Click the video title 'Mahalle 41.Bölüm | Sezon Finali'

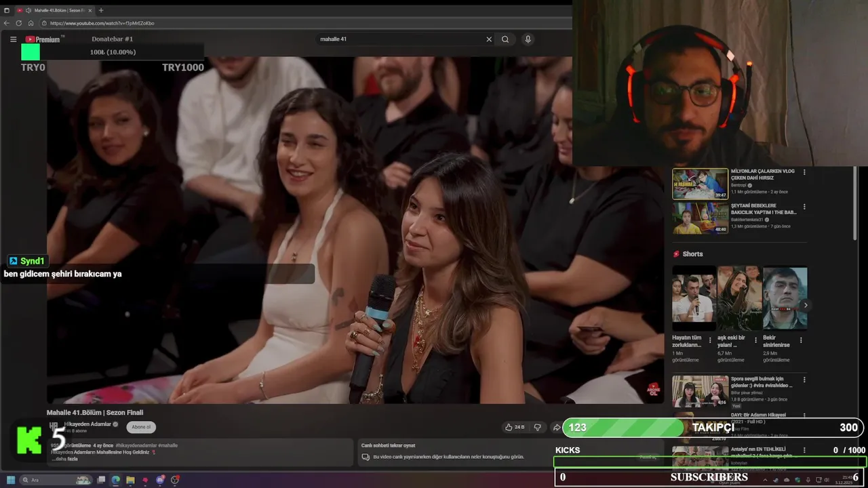[x=95, y=412]
